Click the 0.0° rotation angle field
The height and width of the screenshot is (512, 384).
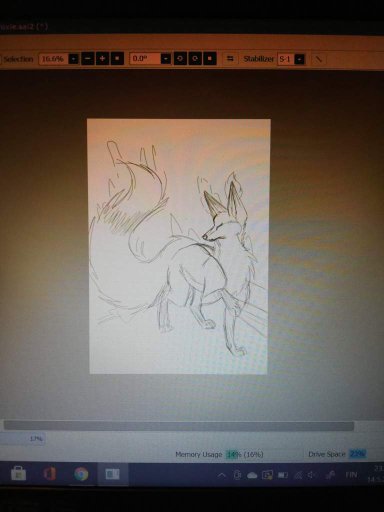pyautogui.click(x=145, y=59)
